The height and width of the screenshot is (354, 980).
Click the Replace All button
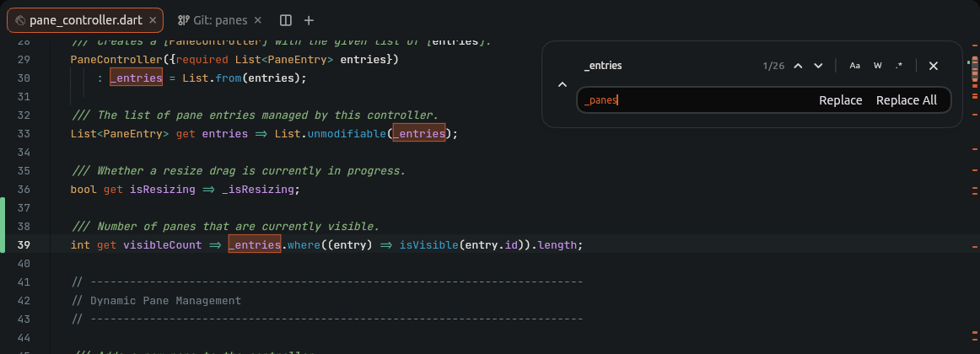[907, 100]
